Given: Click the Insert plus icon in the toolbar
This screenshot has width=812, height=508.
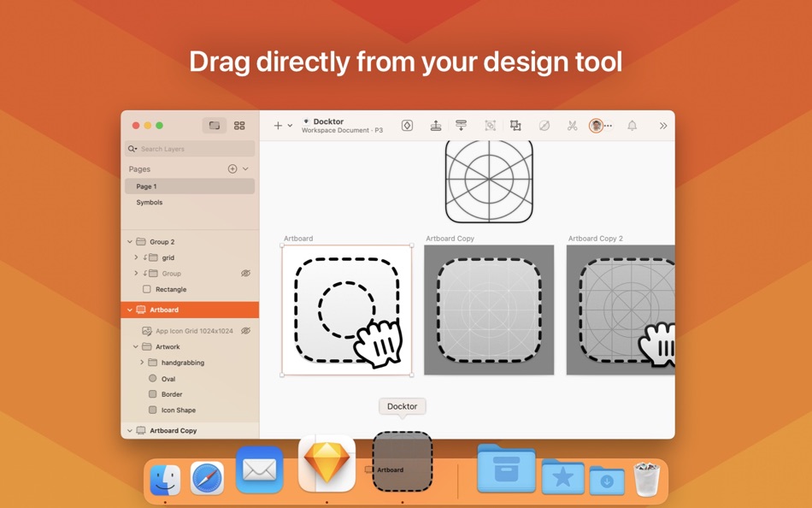Looking at the screenshot, I should coord(278,126).
